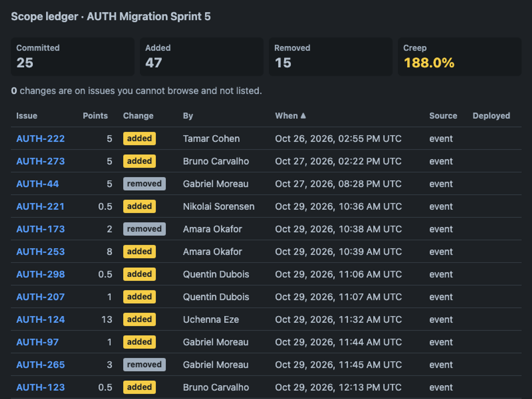The image size is (532, 399).
Task: Click the removed badge in AUTH-265 row
Action: tap(145, 365)
